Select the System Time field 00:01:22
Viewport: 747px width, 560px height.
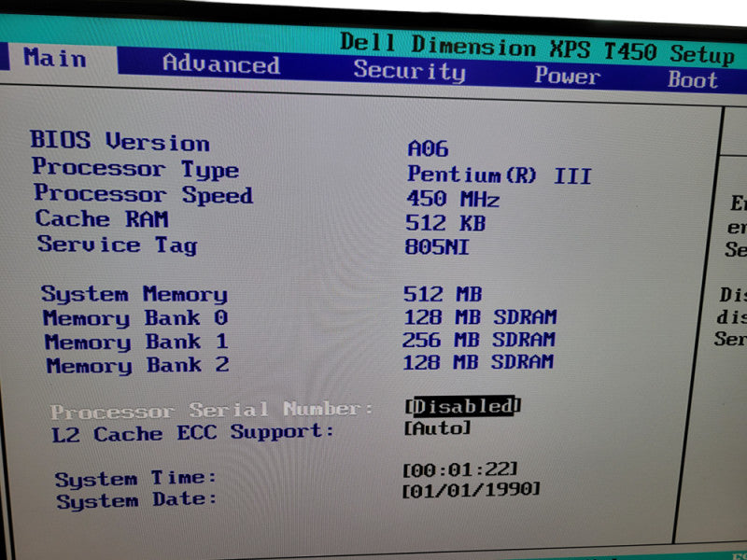460,469
